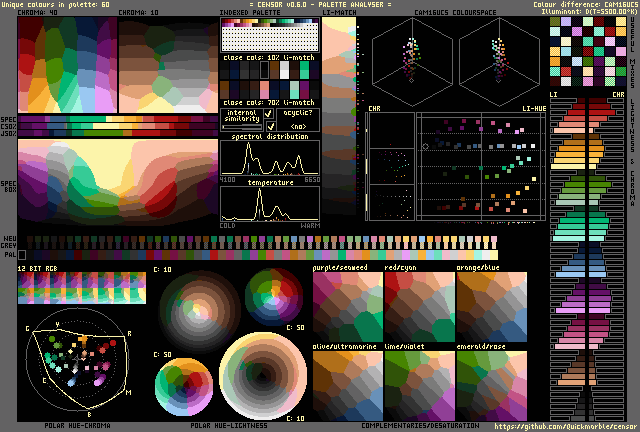Click the Illuminant: D(T=5500.00°K) text
The height and width of the screenshot is (432, 640).
coord(589,11)
